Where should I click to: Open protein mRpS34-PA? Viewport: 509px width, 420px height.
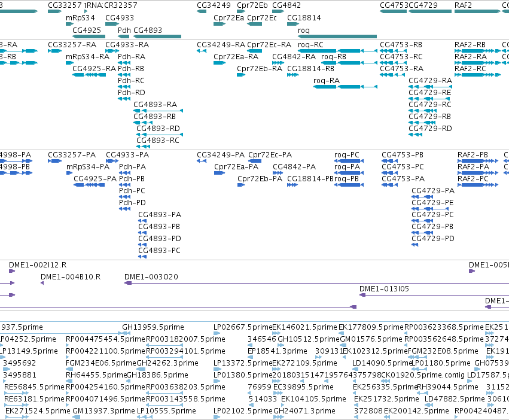(88, 167)
